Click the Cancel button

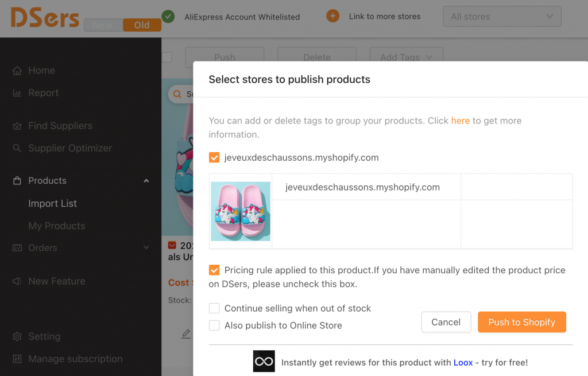446,322
